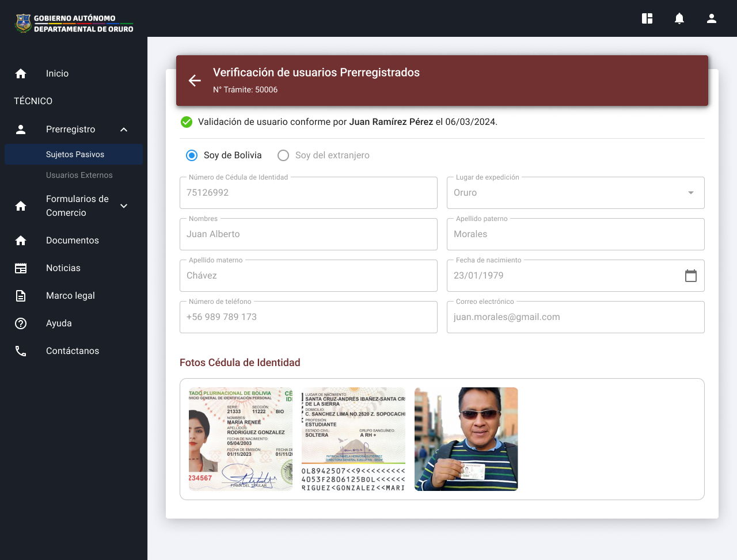This screenshot has width=737, height=560.
Task: Click the back arrow in the header
Action: pyautogui.click(x=195, y=81)
